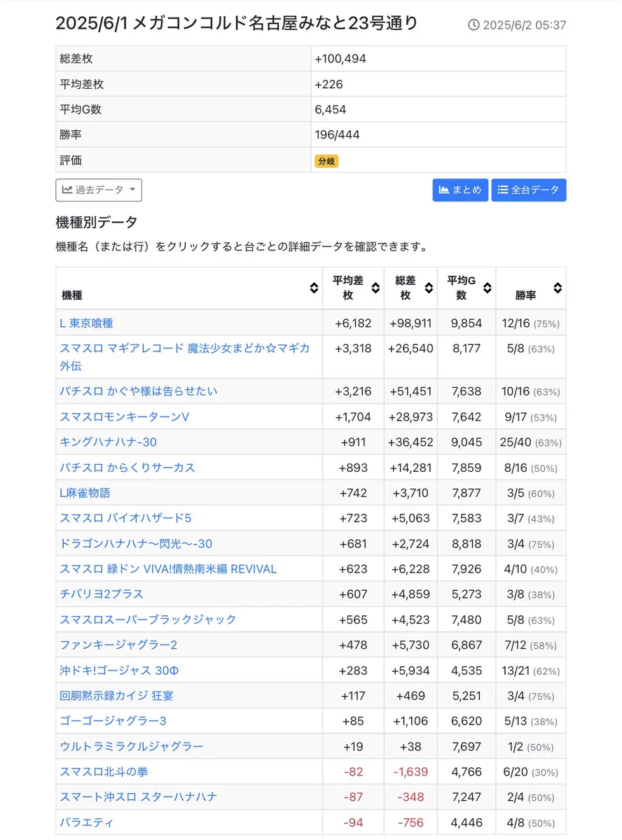Click the 2025/6/2 05:37 timestamp
This screenshot has height=840, width=622.
(525, 25)
